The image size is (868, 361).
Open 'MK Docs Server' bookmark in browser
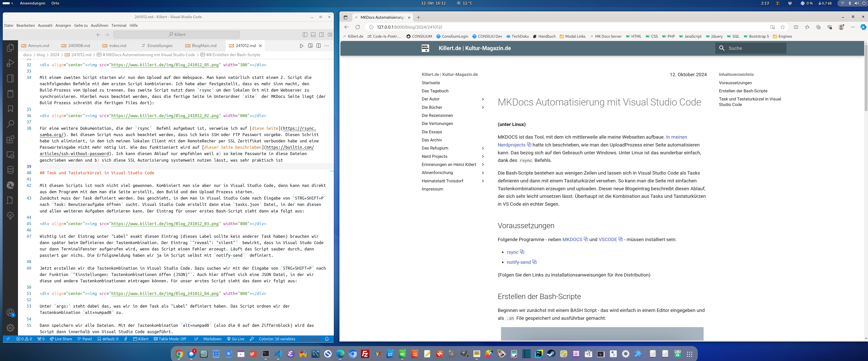(606, 36)
